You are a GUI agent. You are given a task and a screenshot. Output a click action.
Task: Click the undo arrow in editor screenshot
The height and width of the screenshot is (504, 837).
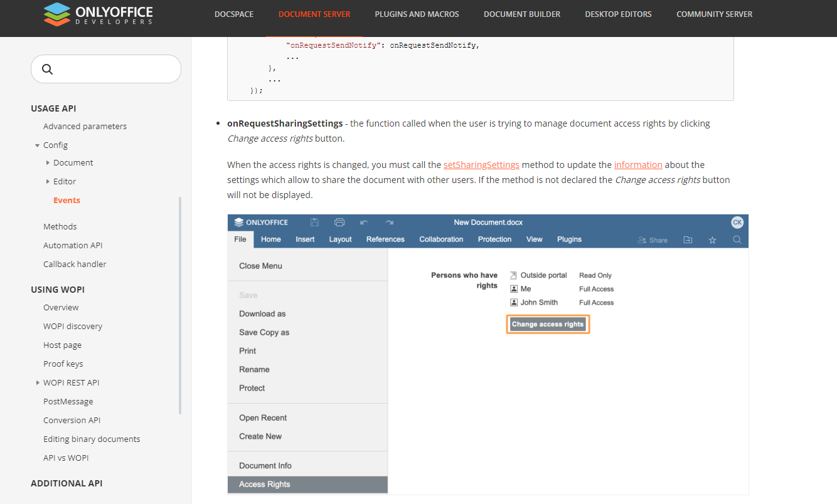tap(364, 222)
